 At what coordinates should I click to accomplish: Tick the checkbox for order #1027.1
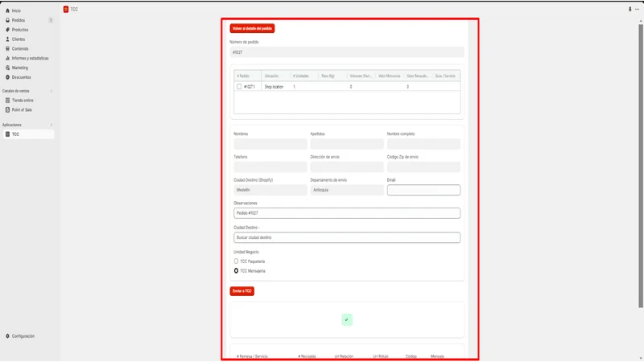coord(239,87)
